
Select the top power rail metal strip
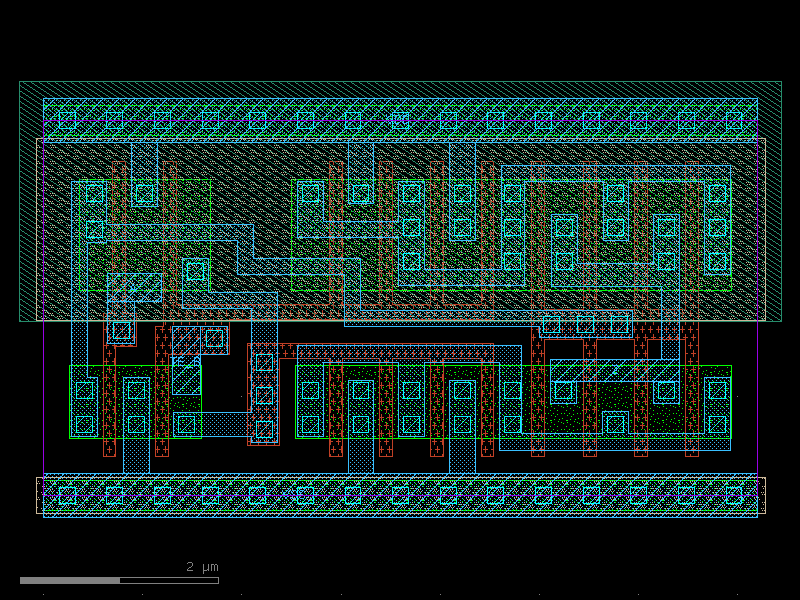(401, 120)
